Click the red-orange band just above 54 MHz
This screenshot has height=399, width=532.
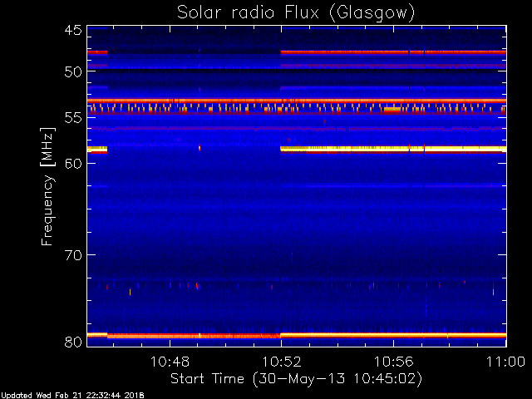[x=297, y=101]
